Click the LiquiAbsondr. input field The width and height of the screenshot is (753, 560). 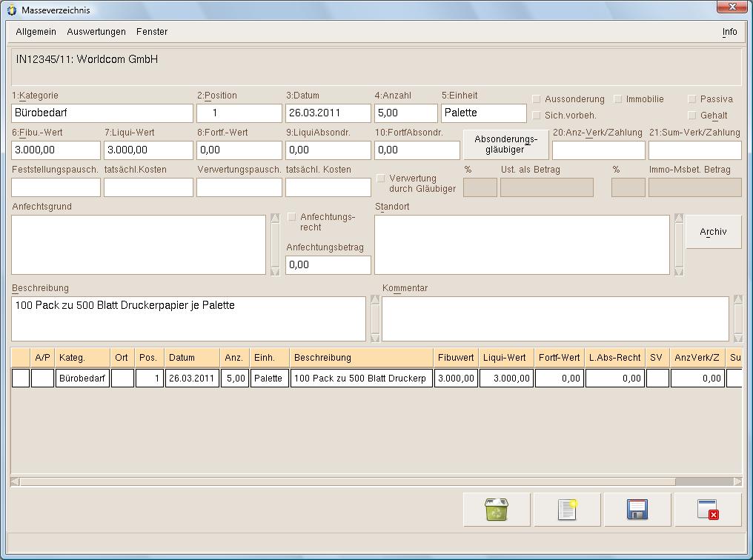click(328, 150)
